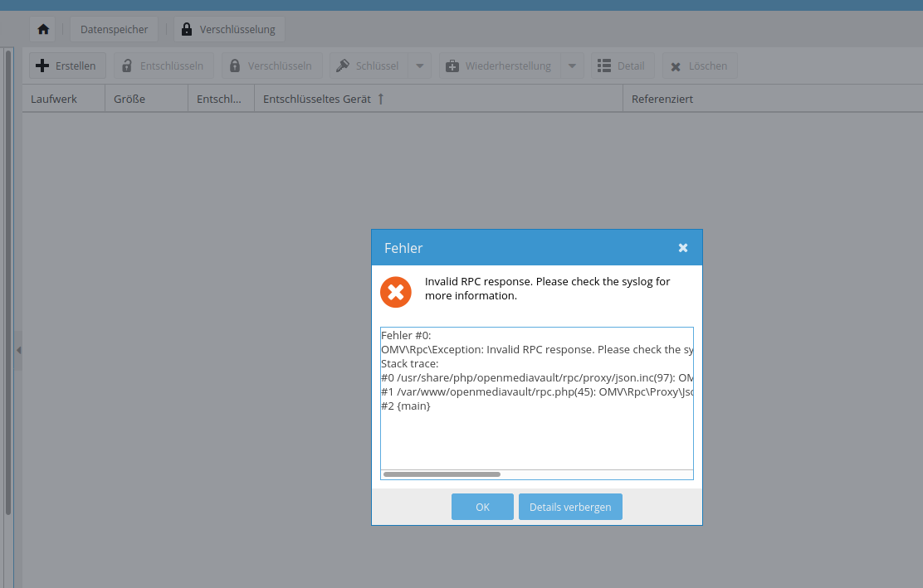The image size is (923, 588).
Task: Click the horizontal scrollbar under the stack trace
Action: [441, 474]
